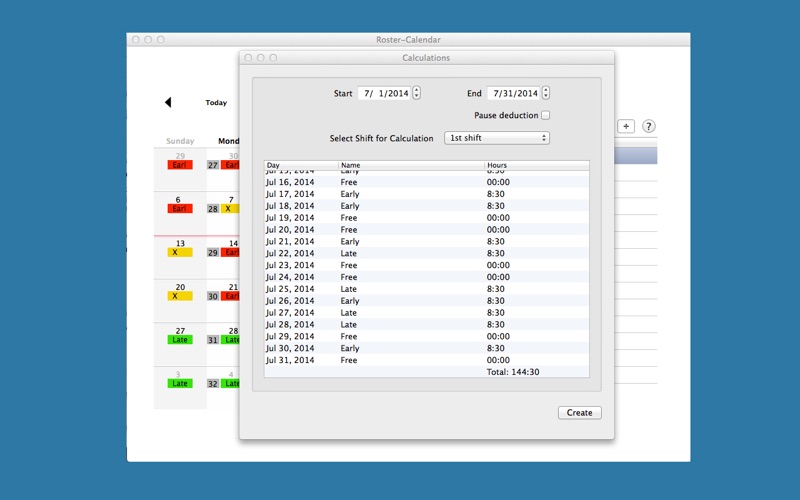Click the Create button
This screenshot has height=500, width=800.
[x=579, y=412]
